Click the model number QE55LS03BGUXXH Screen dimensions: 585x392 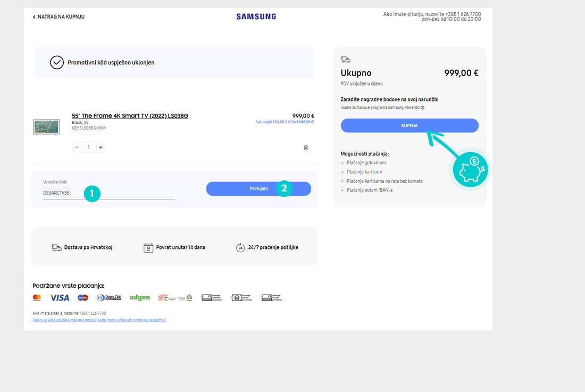tap(89, 128)
